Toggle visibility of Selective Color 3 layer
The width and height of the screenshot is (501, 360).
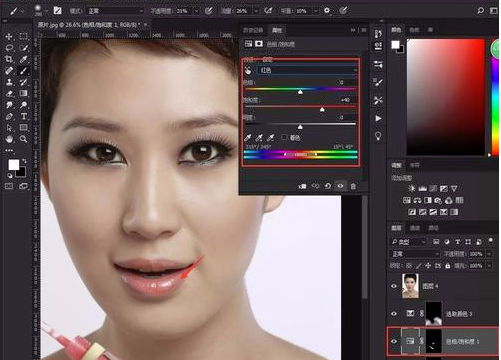394,314
